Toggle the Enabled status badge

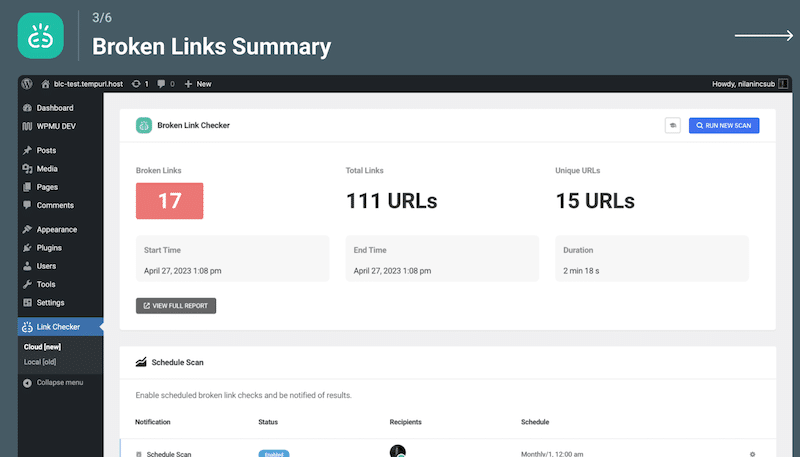tap(274, 453)
